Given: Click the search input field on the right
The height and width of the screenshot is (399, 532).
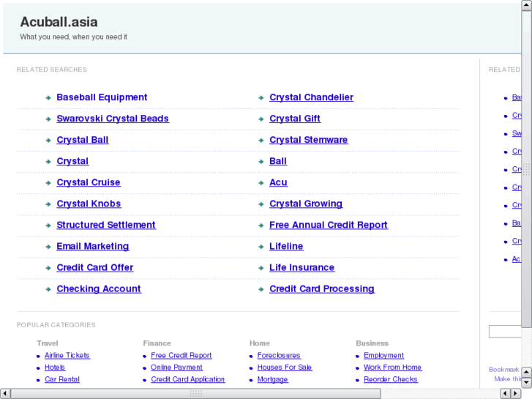Looking at the screenshot, I should [505, 332].
